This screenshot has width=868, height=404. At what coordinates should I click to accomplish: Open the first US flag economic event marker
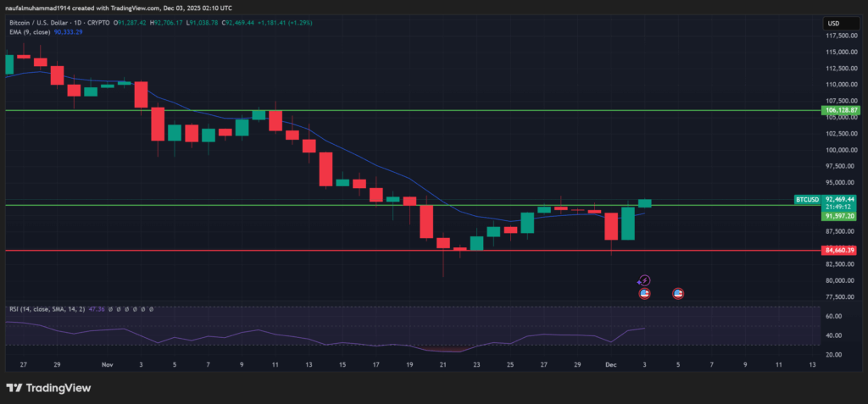tap(644, 294)
